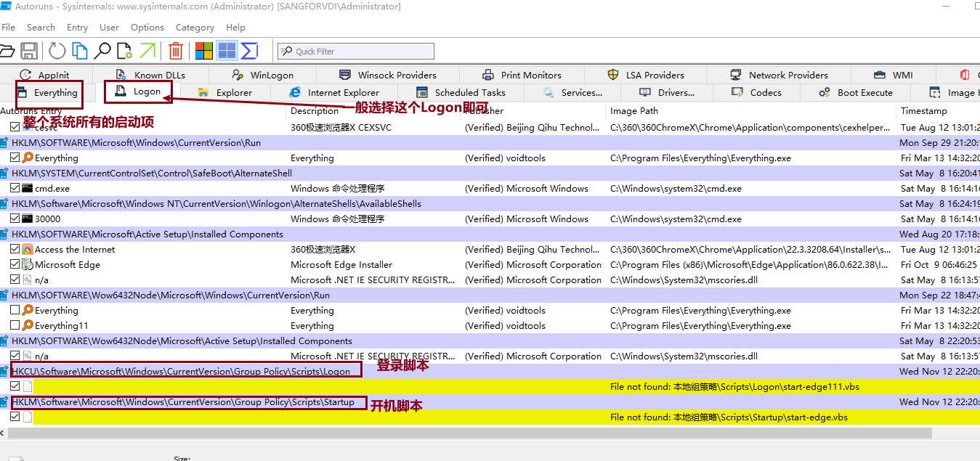This screenshot has width=980, height=461.
Task: Click the horizontal scrollbar at list bottom
Action: (465, 433)
